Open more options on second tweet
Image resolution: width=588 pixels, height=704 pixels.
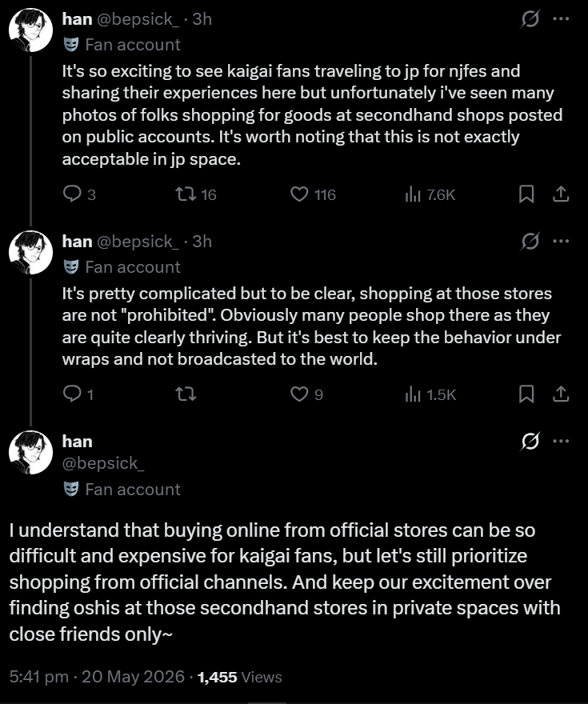point(561,241)
